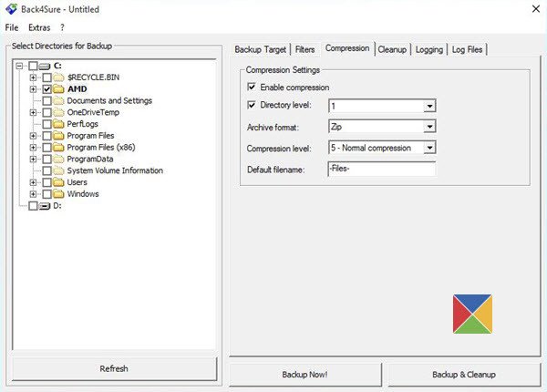Click the OneDriveTemp folder icon
547x392 pixels.
click(58, 112)
